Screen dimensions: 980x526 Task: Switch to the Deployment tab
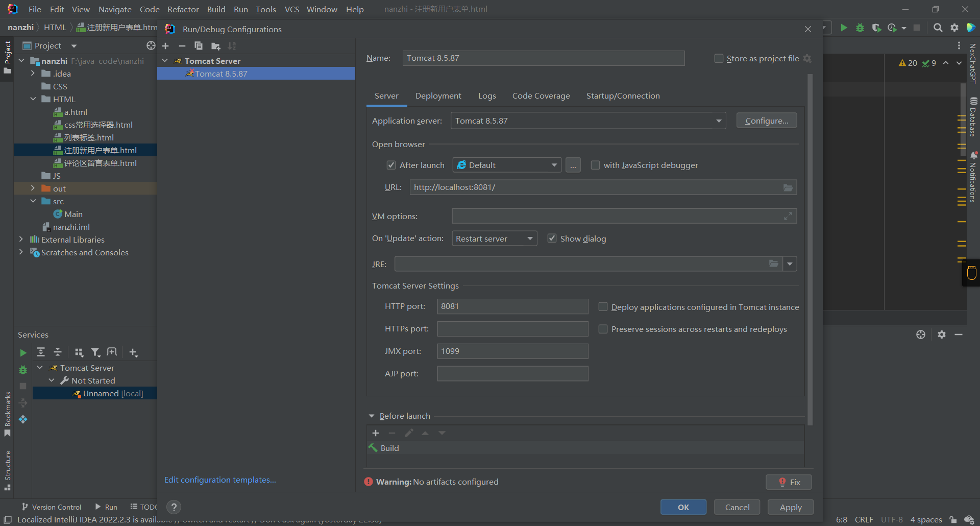[x=438, y=96]
